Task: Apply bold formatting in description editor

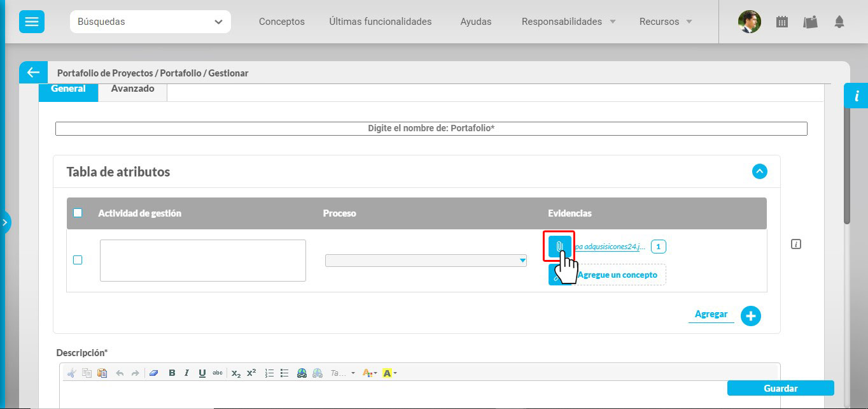Action: tap(172, 373)
